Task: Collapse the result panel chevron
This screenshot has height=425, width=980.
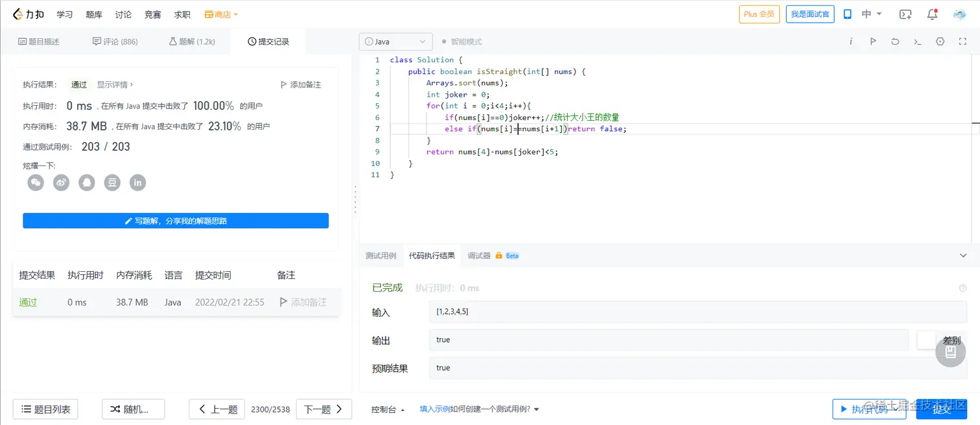Action: click(x=963, y=256)
